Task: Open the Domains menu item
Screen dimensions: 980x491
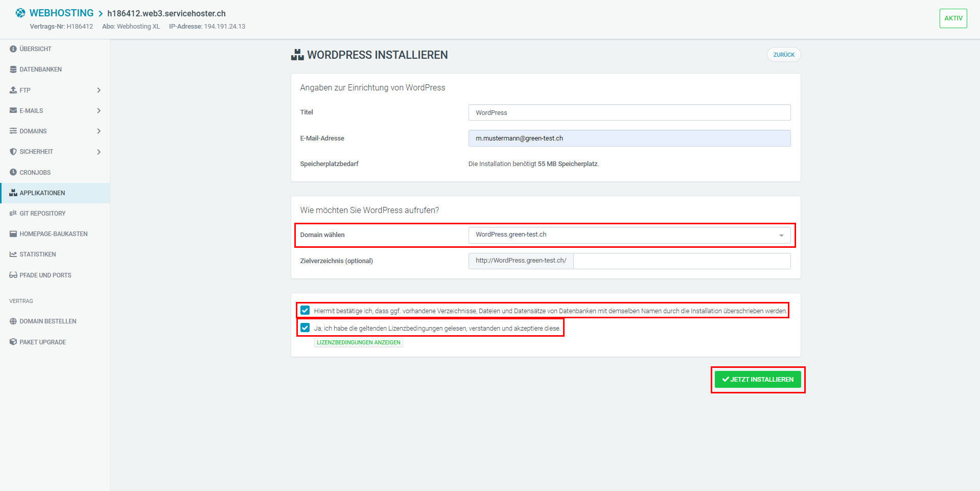Action: point(33,131)
